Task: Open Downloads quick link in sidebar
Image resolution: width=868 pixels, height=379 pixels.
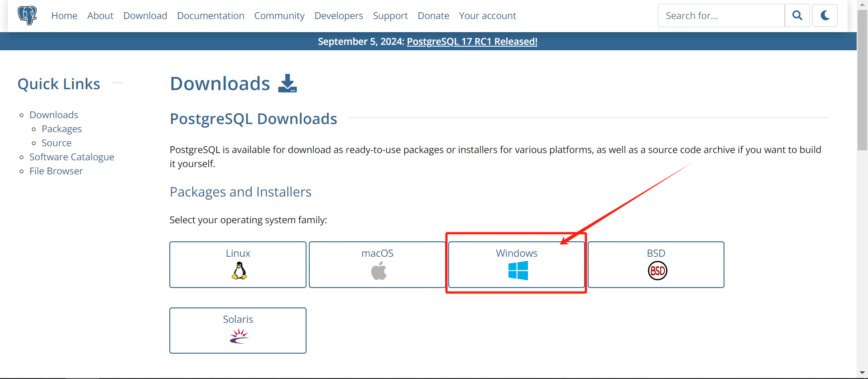Action: (54, 115)
